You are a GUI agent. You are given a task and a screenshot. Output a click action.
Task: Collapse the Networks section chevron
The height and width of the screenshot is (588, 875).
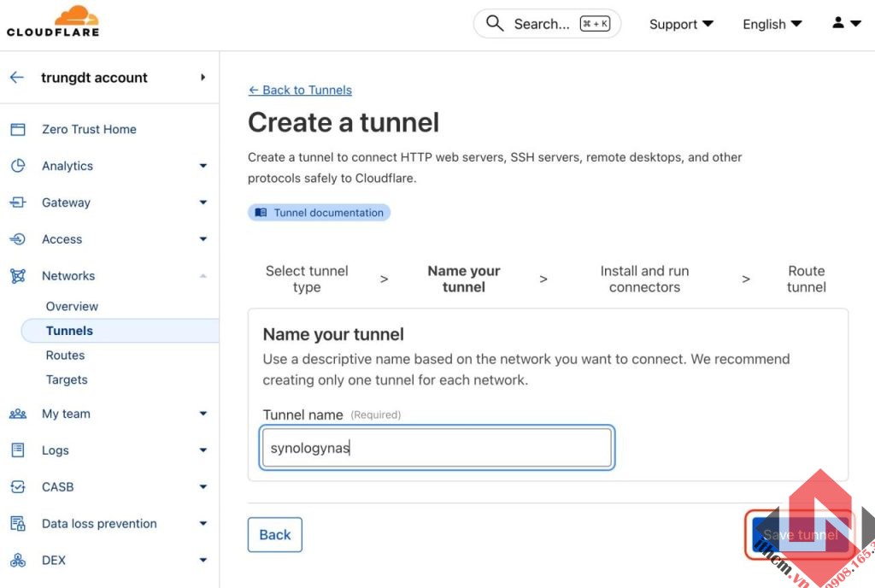click(203, 275)
